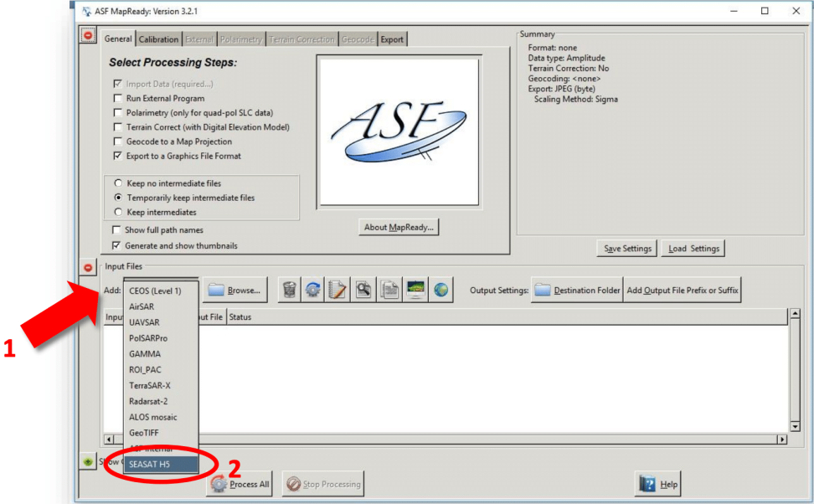Click file list vertical scrollbar down arrow
Viewport: 814px width, 504px height.
[x=795, y=427]
